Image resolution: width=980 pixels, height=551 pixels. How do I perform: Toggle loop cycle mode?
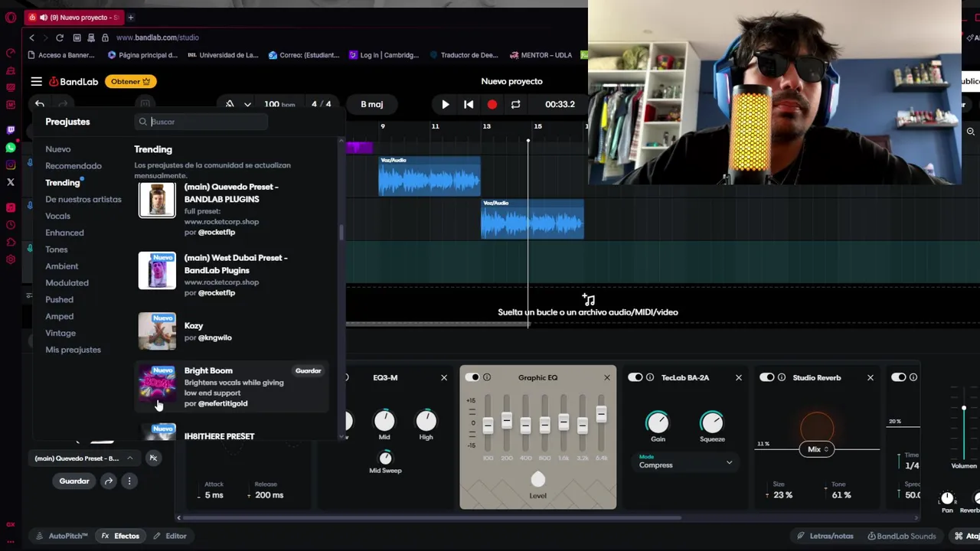[515, 104]
